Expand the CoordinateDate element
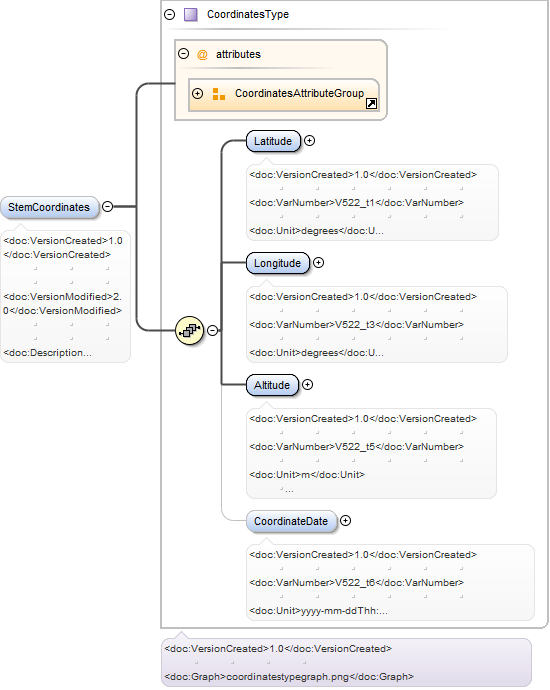 pyautogui.click(x=346, y=521)
